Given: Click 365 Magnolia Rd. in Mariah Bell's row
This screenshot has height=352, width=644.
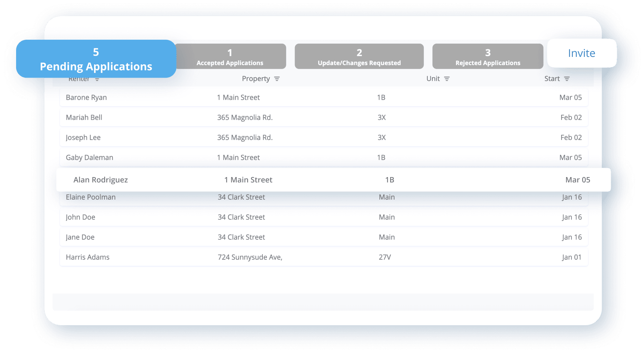Looking at the screenshot, I should (245, 118).
